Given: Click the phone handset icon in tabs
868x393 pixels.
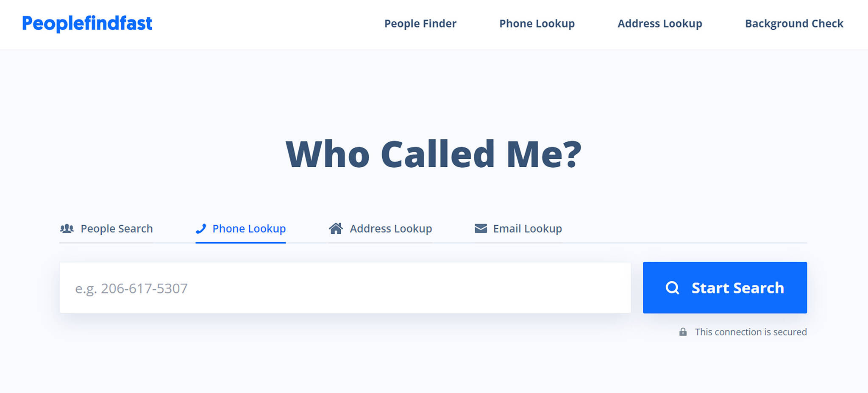Looking at the screenshot, I should (x=201, y=229).
